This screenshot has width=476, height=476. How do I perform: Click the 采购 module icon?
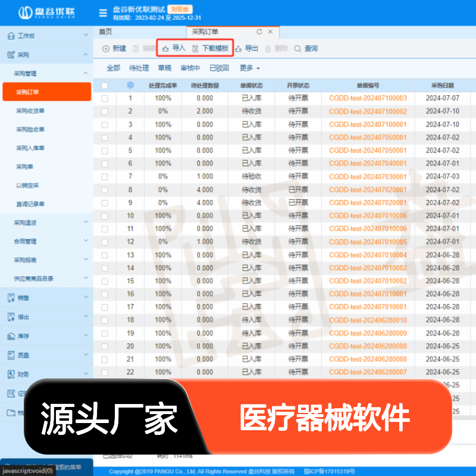tap(11, 55)
